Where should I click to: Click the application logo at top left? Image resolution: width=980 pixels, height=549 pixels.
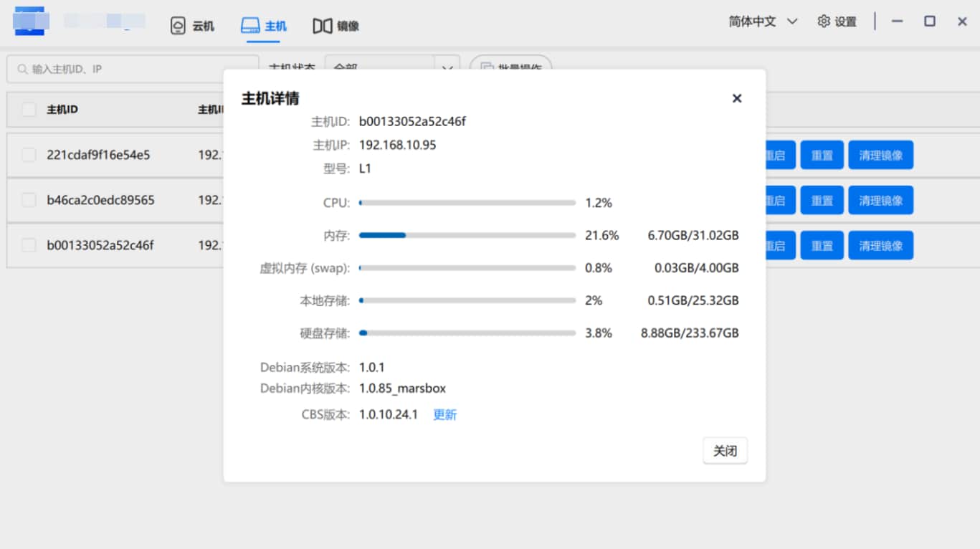coord(29,22)
